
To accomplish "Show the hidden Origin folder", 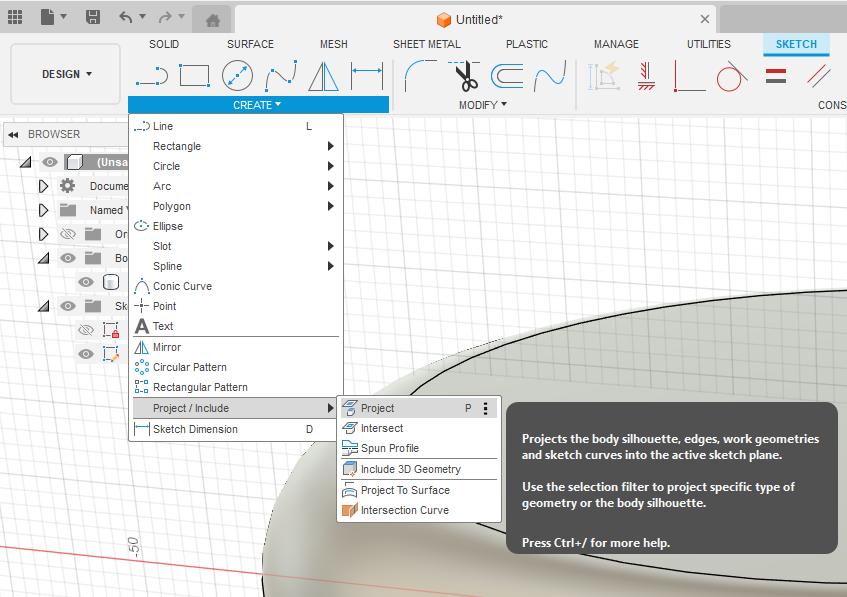I will click(x=68, y=234).
